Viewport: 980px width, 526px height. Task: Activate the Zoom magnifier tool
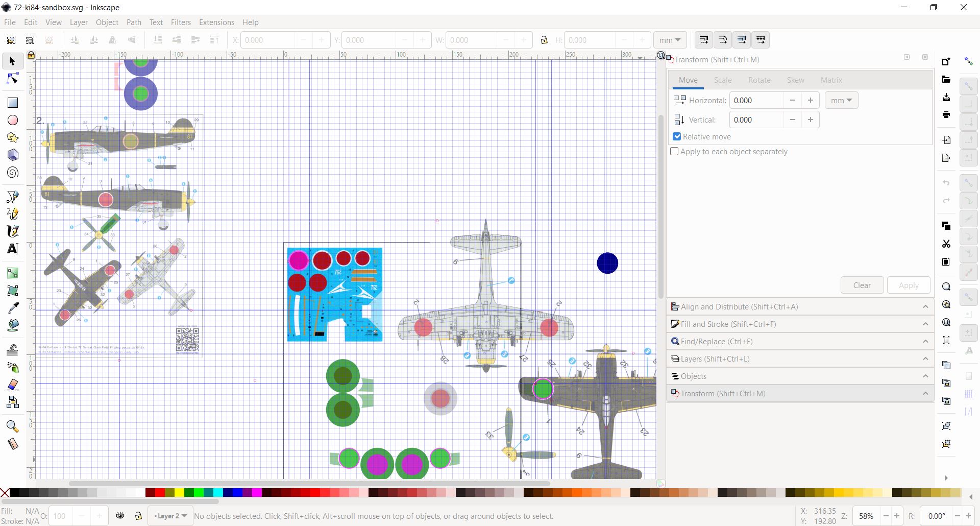pyautogui.click(x=13, y=426)
